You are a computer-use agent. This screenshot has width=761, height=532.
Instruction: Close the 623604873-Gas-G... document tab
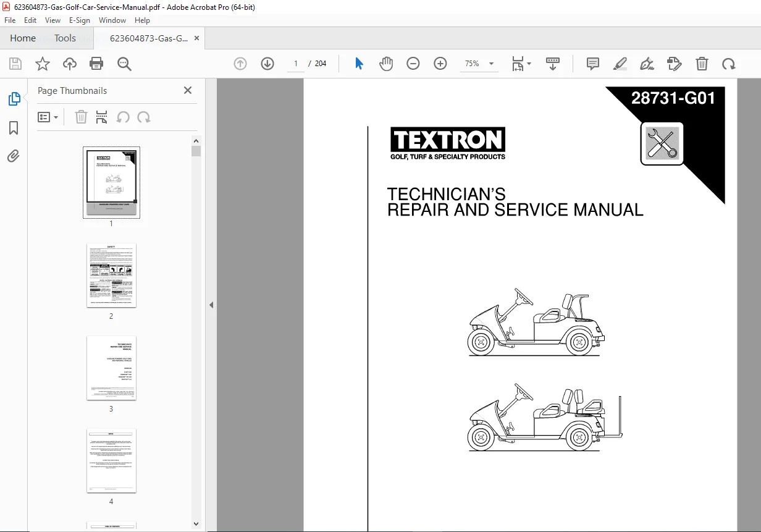[x=196, y=38]
